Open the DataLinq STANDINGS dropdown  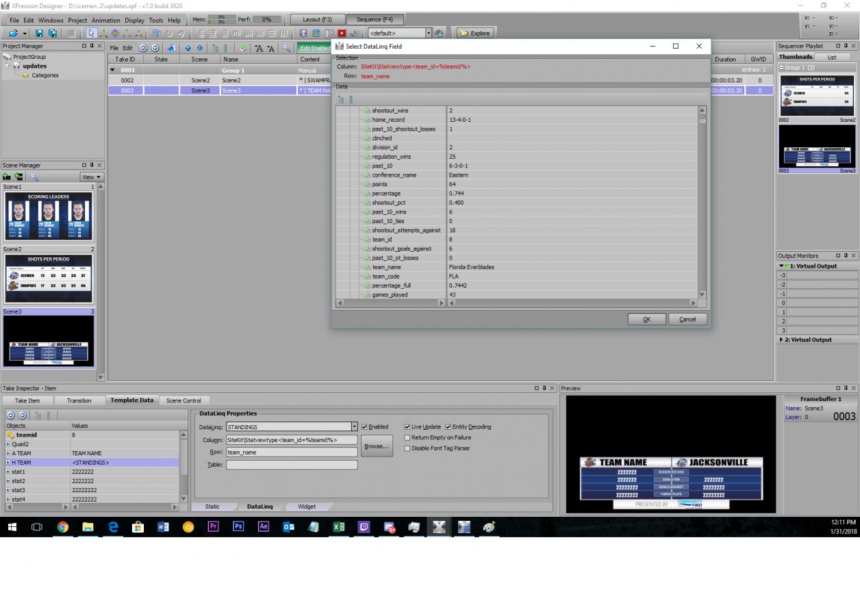click(354, 426)
